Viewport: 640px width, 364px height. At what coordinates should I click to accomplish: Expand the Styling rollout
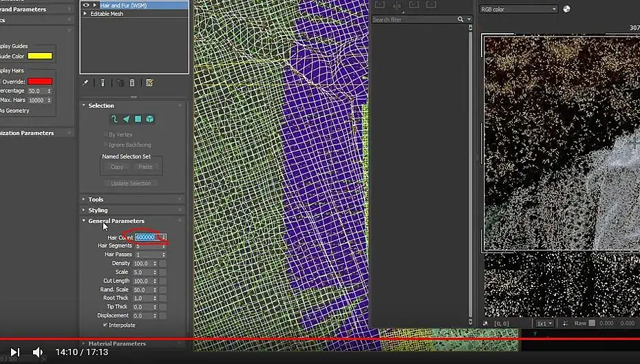(x=98, y=211)
